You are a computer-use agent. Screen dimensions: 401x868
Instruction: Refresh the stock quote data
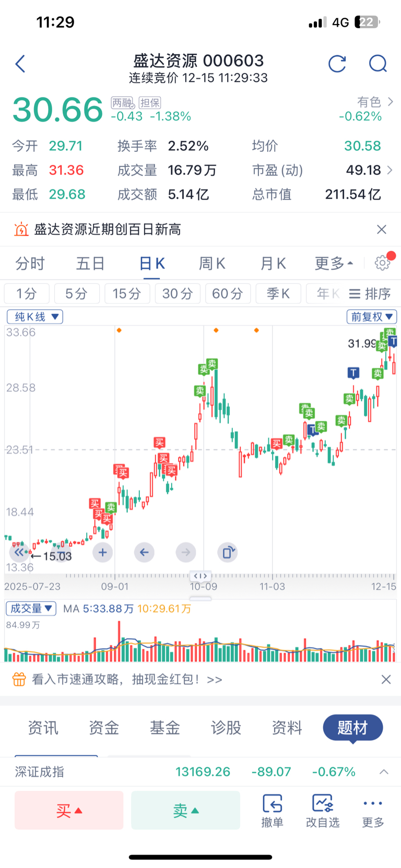[x=337, y=64]
